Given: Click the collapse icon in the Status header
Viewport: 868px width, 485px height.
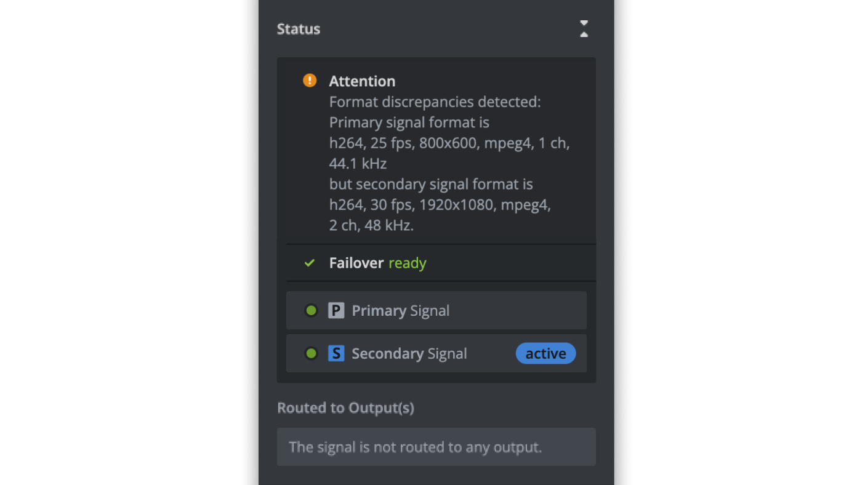Looking at the screenshot, I should (x=584, y=28).
